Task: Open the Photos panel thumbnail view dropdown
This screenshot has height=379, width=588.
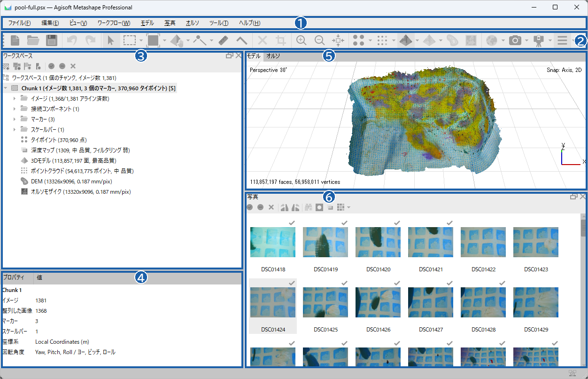Action: pyautogui.click(x=348, y=207)
